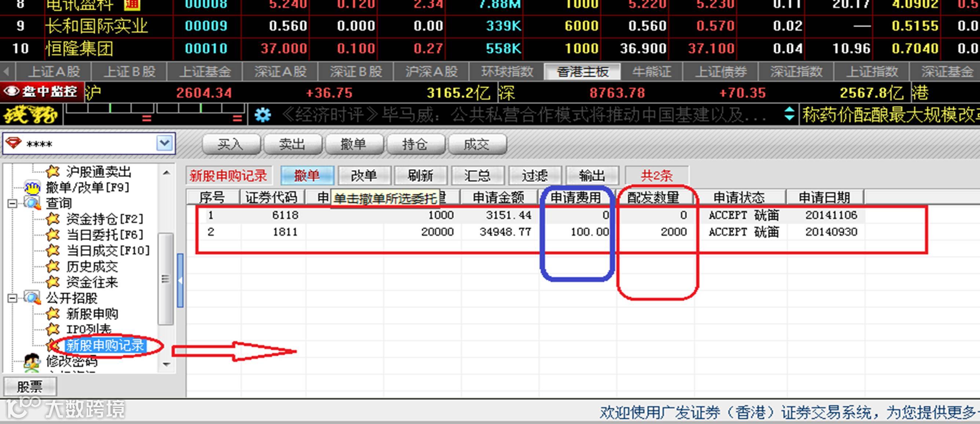Click the 撤单/改单 hand icon in tree

(33, 187)
